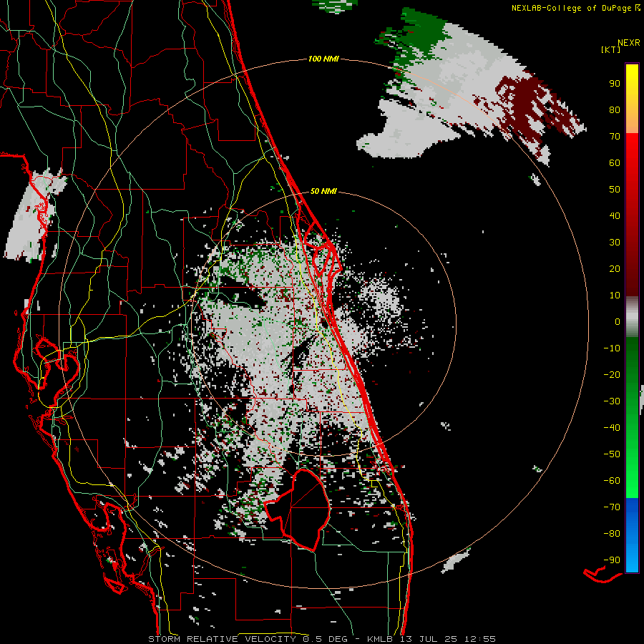
Task: Select the positive 10 knot scale value
Action: 615,296
